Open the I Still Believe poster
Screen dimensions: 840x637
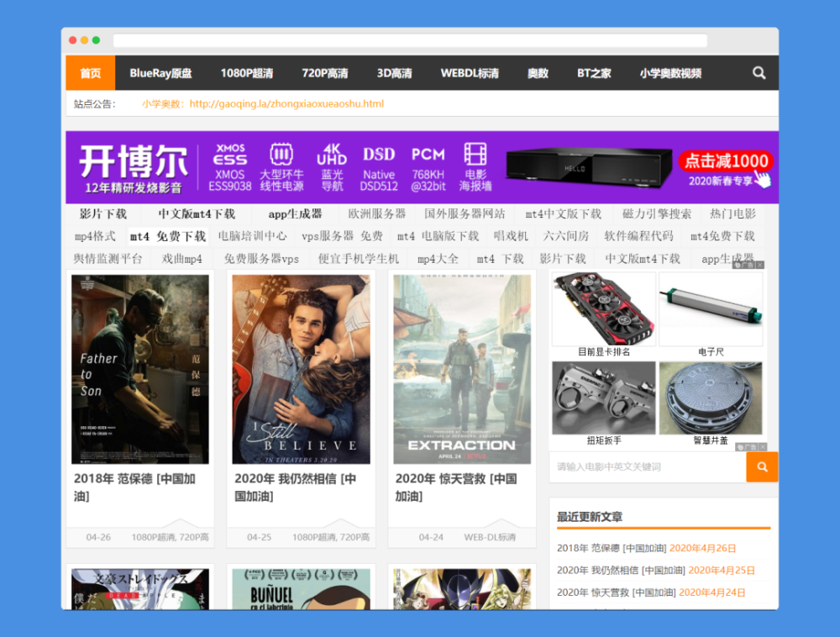(x=301, y=369)
